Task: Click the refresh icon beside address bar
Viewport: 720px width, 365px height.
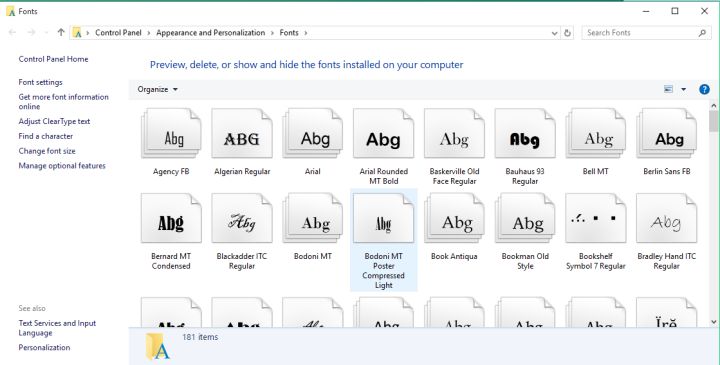Action: click(568, 33)
